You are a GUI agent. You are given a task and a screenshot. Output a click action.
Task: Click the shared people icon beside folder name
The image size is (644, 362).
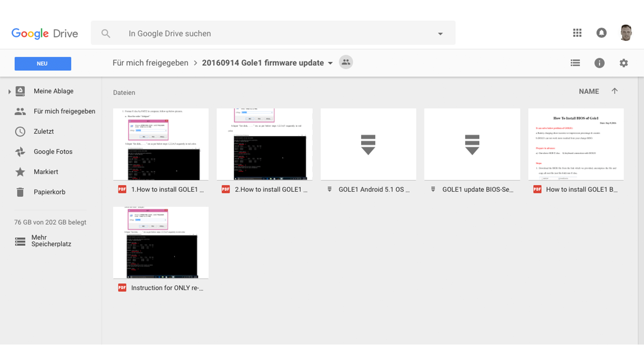pyautogui.click(x=346, y=62)
